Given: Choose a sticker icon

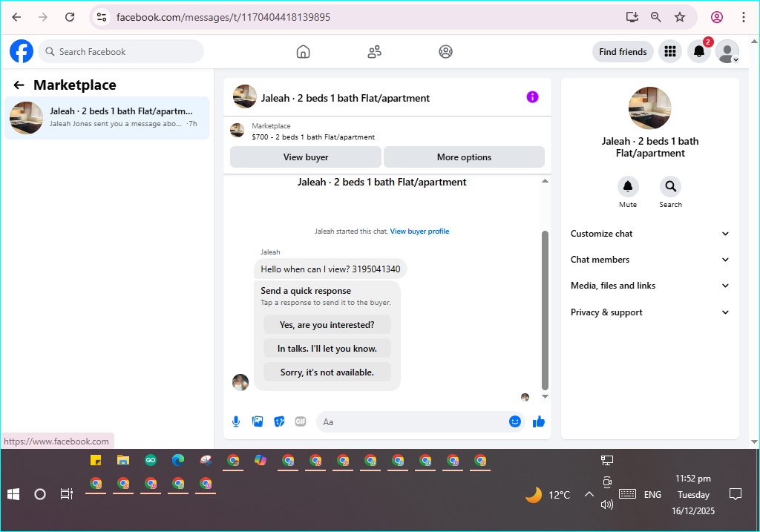Looking at the screenshot, I should click(279, 421).
